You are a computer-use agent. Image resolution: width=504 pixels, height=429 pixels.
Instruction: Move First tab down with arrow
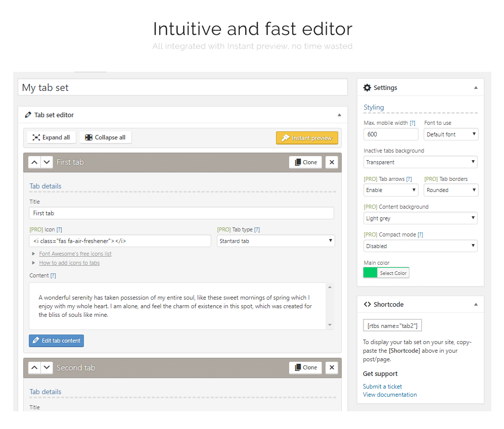(x=47, y=162)
